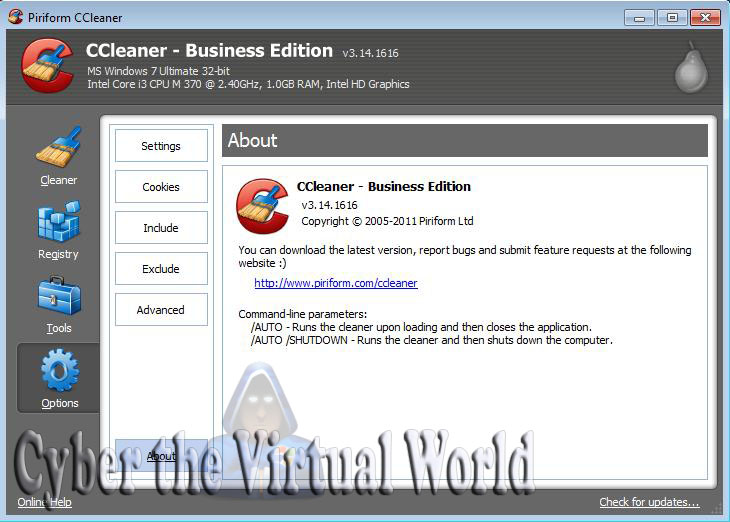Open the Tools toolbox section
The image size is (730, 522).
tap(58, 305)
